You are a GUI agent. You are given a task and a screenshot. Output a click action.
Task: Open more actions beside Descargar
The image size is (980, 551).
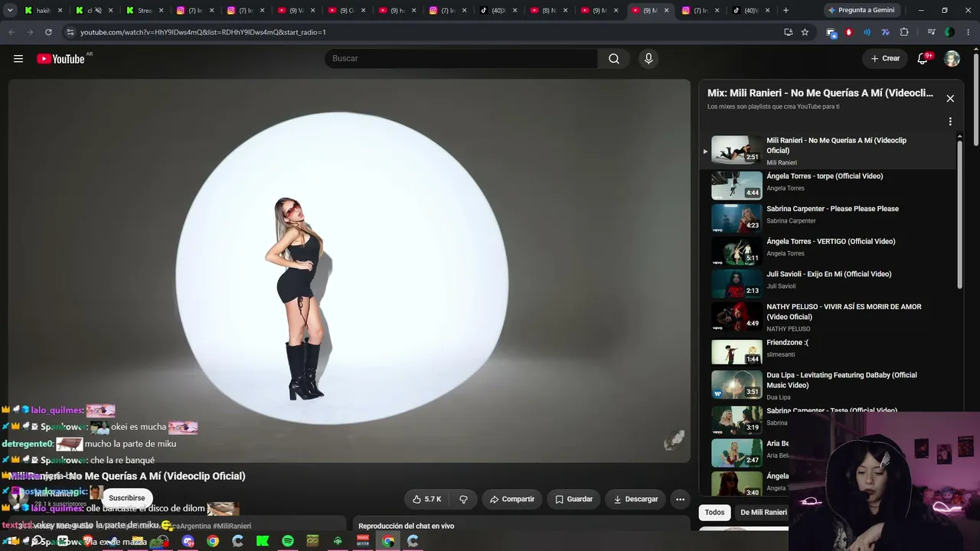[680, 499]
